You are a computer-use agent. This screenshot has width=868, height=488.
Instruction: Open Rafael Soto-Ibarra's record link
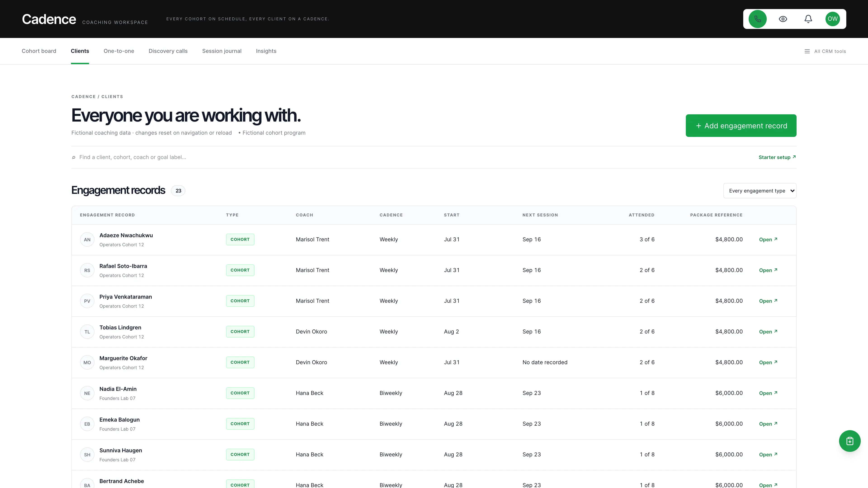[x=768, y=270]
